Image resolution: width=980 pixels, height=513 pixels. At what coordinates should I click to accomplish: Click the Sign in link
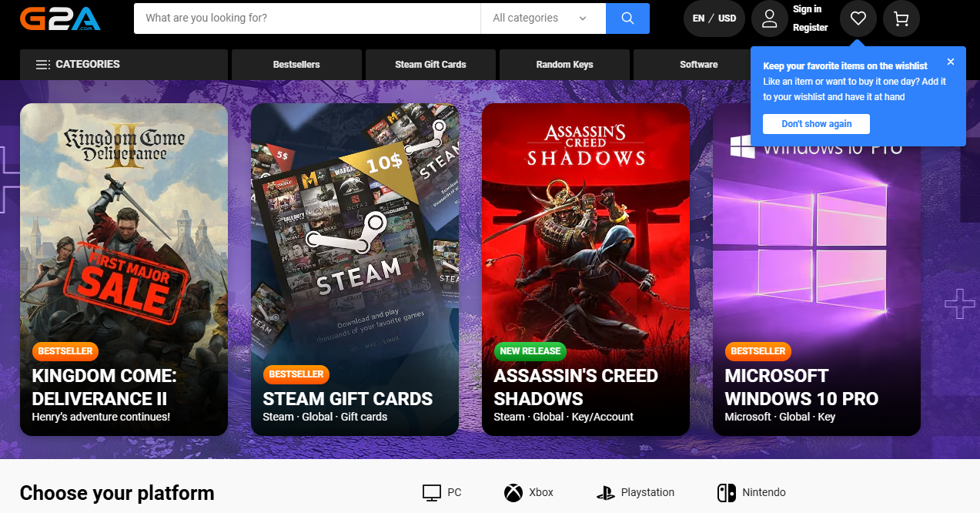coord(807,9)
